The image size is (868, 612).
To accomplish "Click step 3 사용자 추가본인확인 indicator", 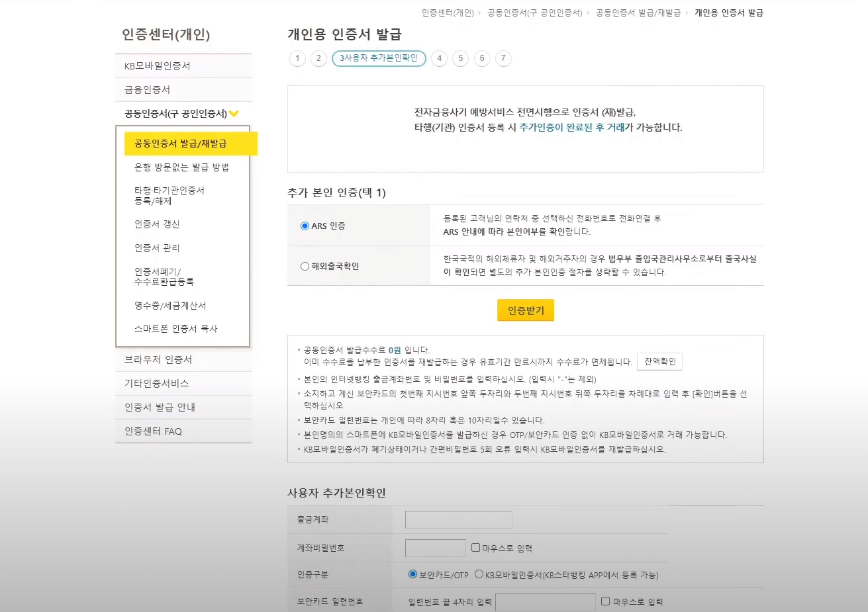I will (379, 58).
